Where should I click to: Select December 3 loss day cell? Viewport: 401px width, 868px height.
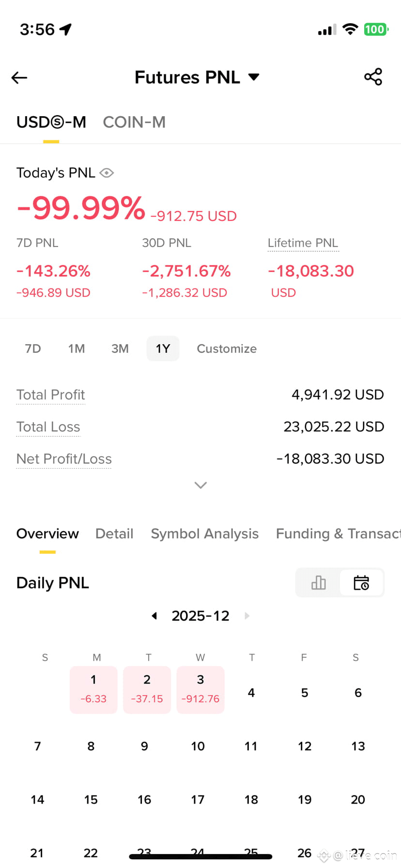[200, 690]
